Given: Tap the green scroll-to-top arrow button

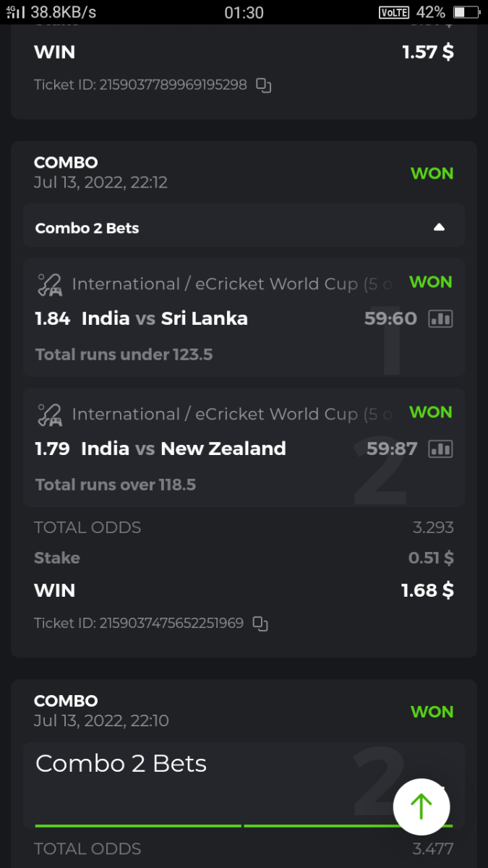Looking at the screenshot, I should (x=421, y=807).
